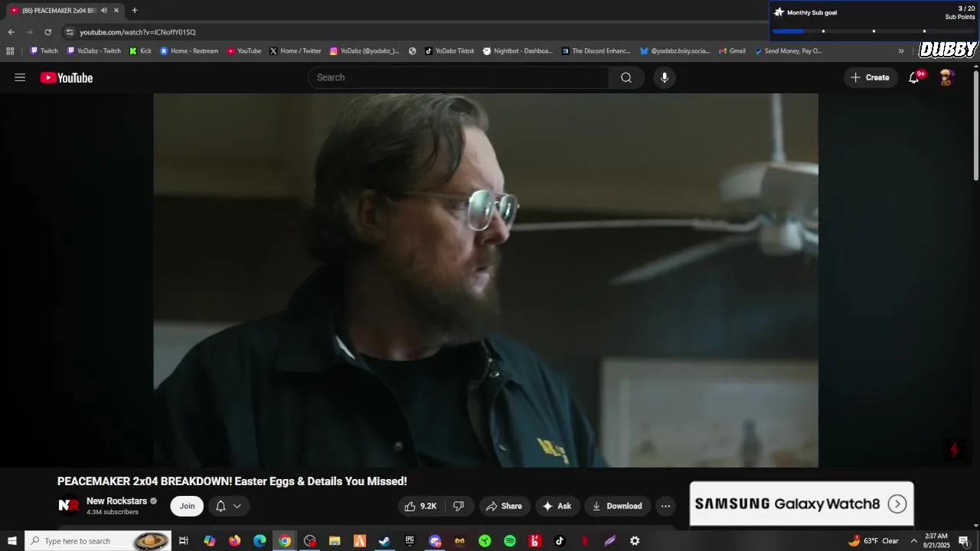Mute the tab via speaker icon

coord(104,11)
